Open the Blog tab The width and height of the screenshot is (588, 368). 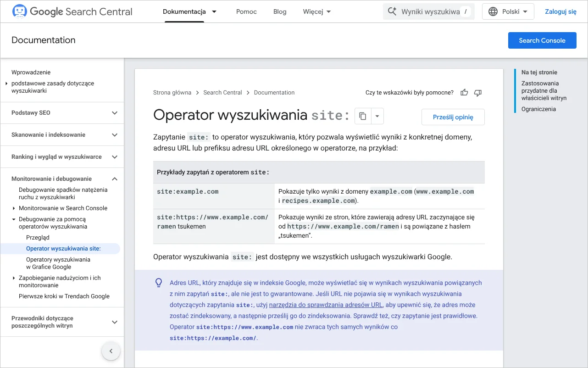(x=280, y=12)
